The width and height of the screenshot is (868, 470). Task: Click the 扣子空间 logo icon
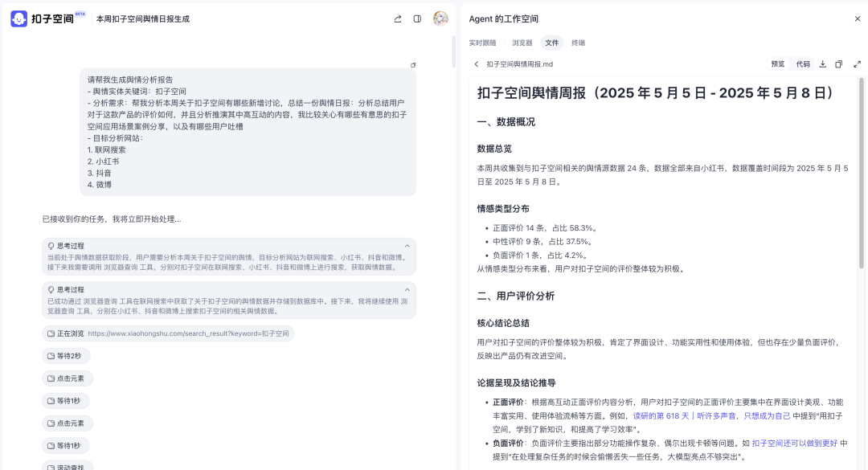(18, 18)
